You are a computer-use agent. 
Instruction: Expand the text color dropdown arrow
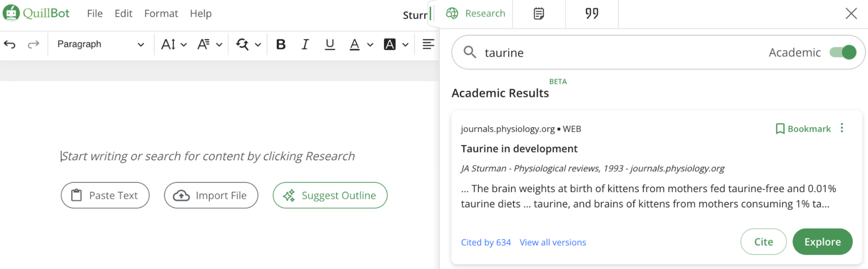tap(370, 45)
